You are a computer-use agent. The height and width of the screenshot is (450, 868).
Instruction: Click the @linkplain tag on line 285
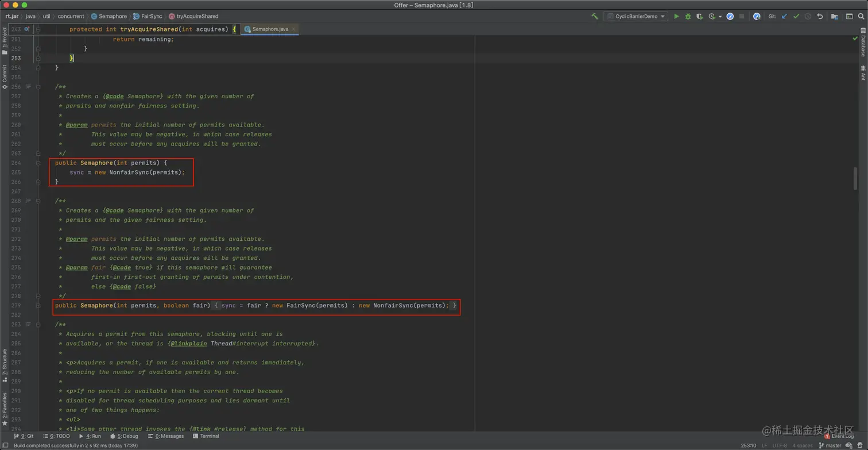point(188,344)
